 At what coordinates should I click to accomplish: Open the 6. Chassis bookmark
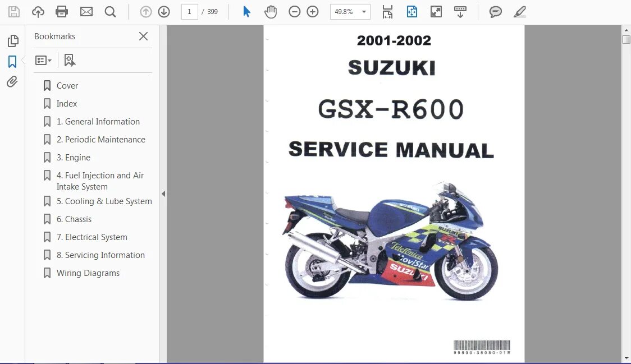pyautogui.click(x=74, y=219)
